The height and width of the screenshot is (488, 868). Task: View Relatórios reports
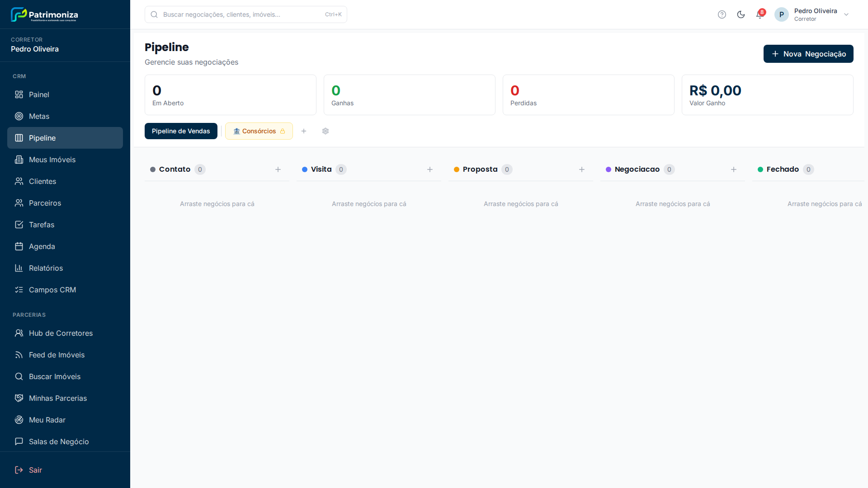click(46, 268)
